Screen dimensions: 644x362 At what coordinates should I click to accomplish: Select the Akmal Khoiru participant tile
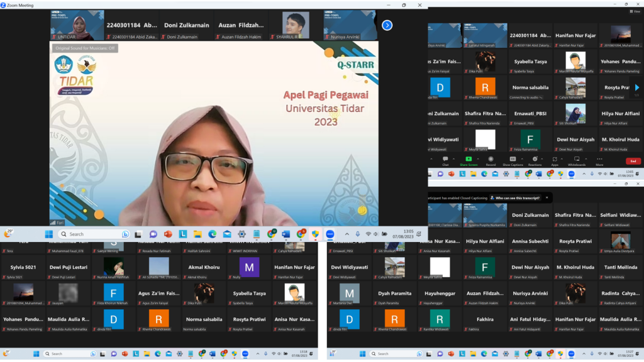(204, 267)
